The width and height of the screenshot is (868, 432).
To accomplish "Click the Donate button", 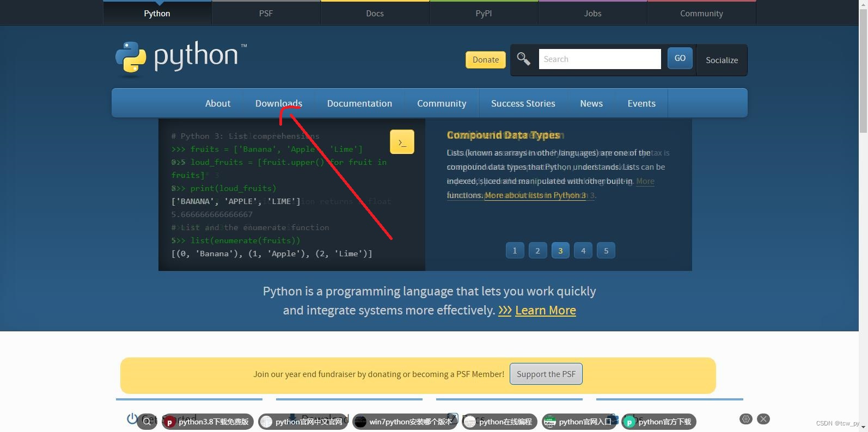I will click(486, 60).
